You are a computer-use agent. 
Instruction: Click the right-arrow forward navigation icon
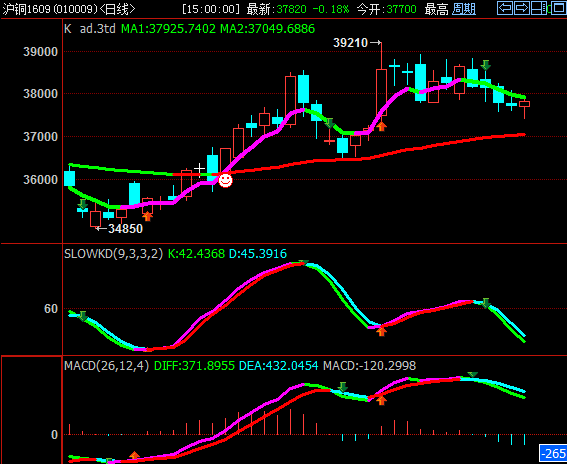point(521,8)
